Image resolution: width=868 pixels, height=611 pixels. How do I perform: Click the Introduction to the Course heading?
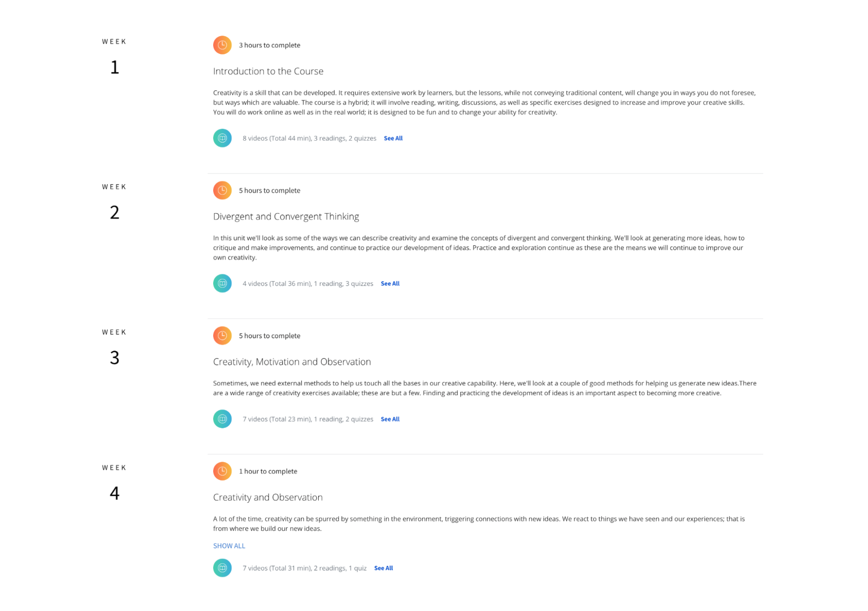coord(268,71)
